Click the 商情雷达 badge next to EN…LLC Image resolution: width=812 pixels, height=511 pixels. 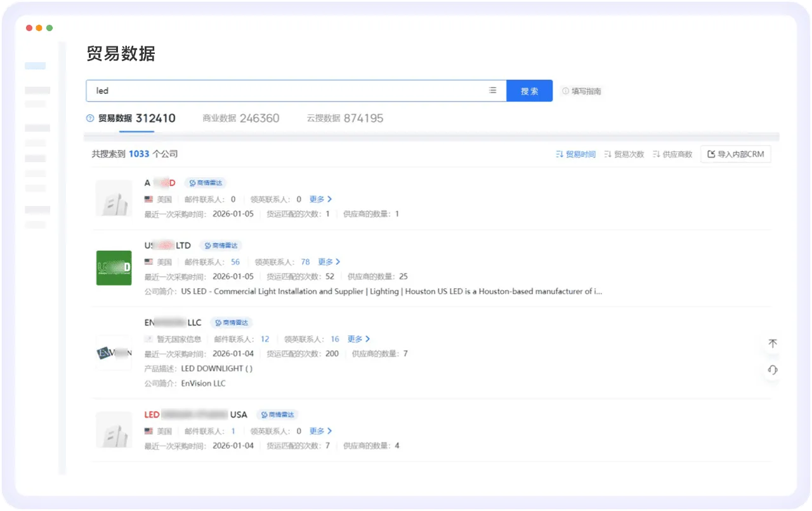(x=232, y=323)
